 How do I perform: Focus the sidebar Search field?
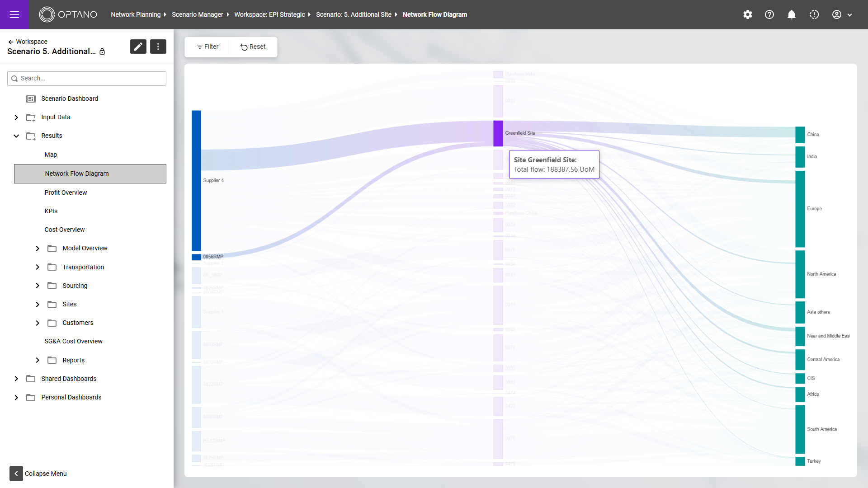coord(90,79)
